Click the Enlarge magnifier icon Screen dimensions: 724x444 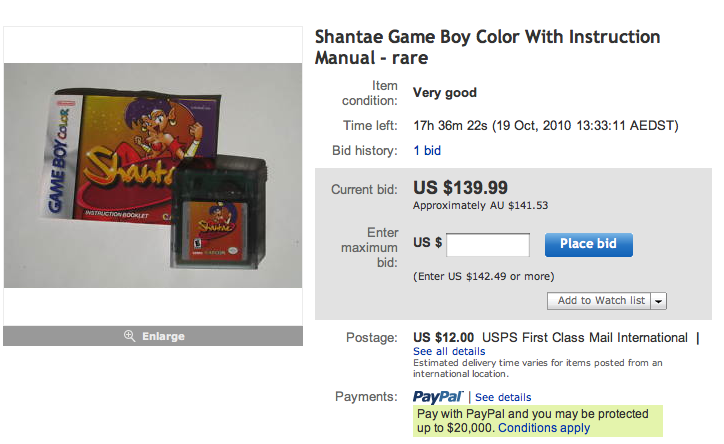pyautogui.click(x=129, y=336)
